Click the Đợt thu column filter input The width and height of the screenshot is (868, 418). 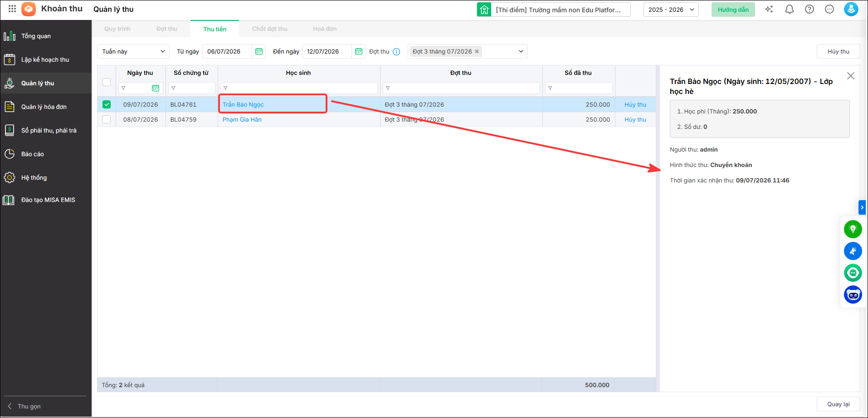coord(461,88)
